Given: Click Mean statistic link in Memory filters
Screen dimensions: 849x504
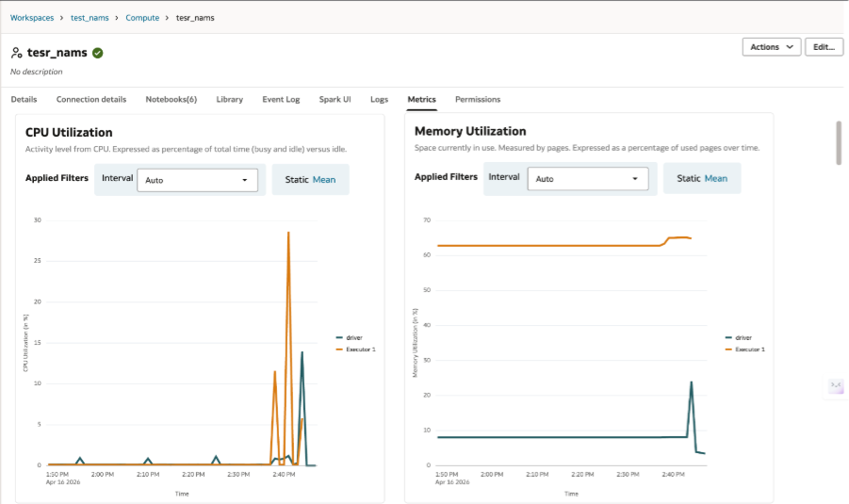Looking at the screenshot, I should click(716, 179).
